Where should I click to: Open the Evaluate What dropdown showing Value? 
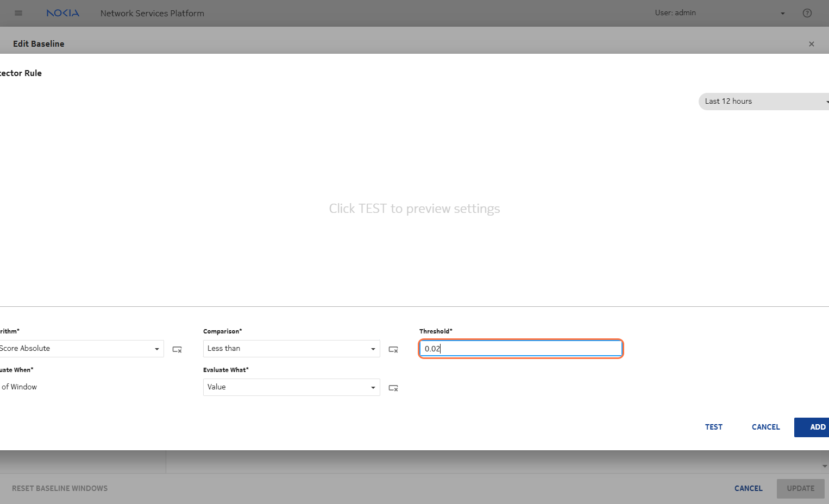point(291,387)
